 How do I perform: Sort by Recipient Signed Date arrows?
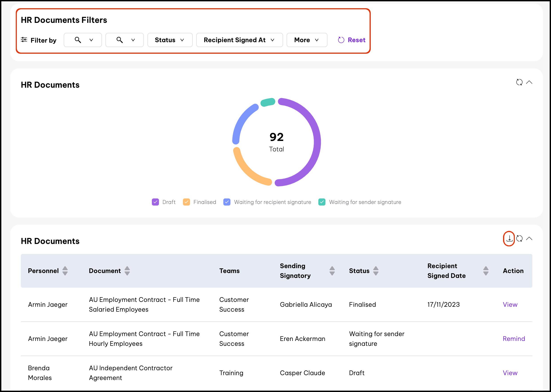click(486, 271)
